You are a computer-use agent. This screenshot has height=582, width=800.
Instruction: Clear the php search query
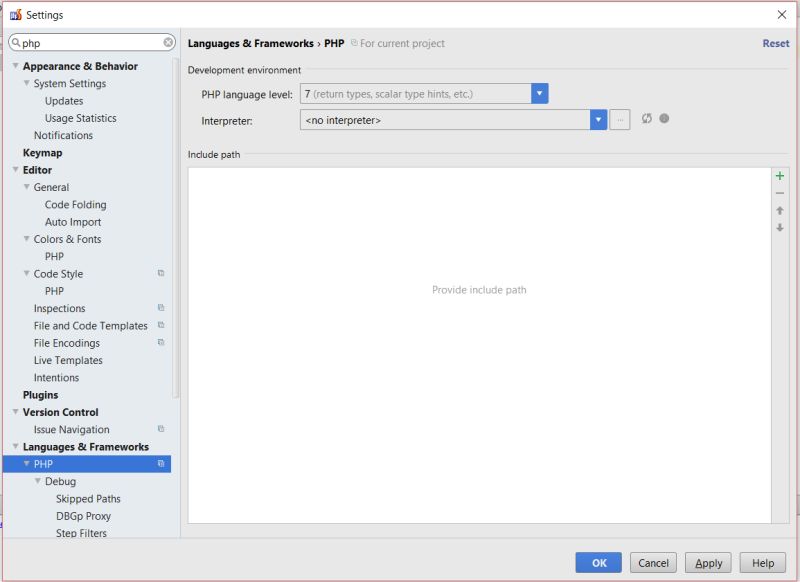[x=167, y=42]
